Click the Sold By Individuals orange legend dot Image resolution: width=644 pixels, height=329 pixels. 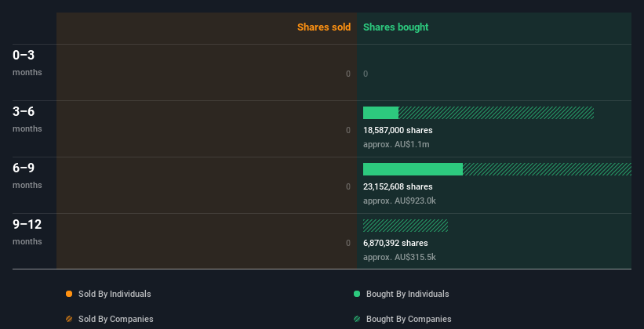(x=69, y=294)
